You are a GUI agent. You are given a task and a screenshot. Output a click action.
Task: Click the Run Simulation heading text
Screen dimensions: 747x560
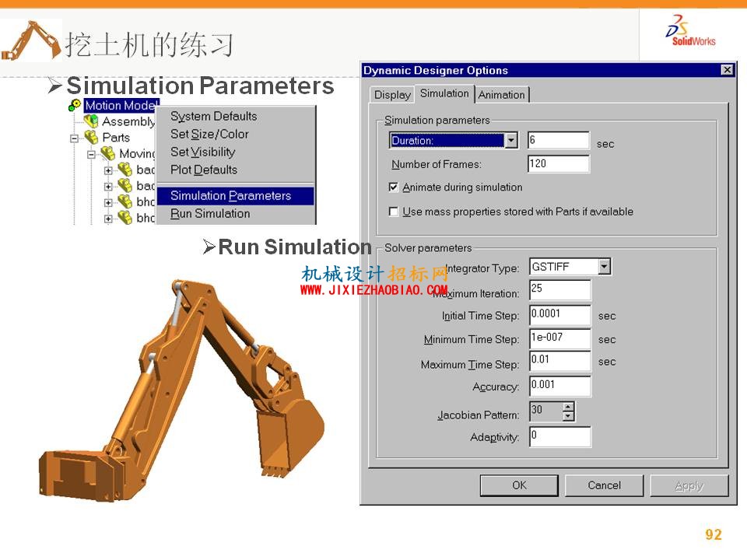pos(295,247)
